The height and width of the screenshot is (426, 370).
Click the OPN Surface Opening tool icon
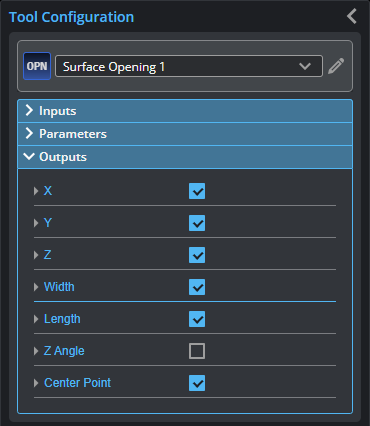[x=37, y=66]
